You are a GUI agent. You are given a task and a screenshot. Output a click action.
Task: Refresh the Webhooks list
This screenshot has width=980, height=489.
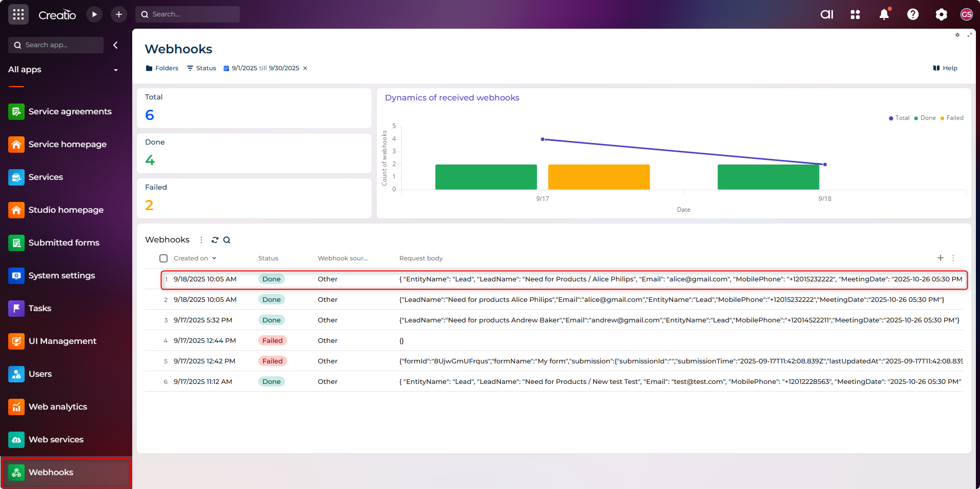[x=215, y=240]
